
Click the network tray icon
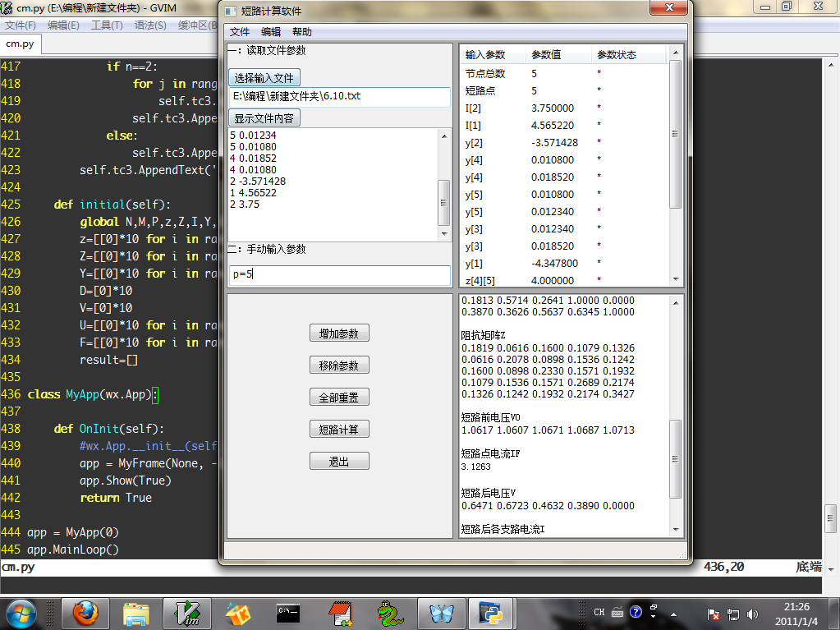[733, 614]
